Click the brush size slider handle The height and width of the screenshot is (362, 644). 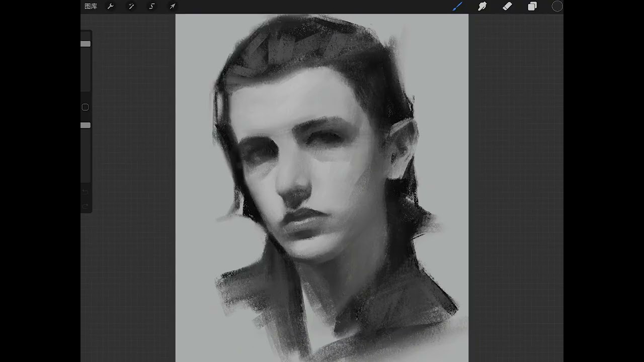86,44
